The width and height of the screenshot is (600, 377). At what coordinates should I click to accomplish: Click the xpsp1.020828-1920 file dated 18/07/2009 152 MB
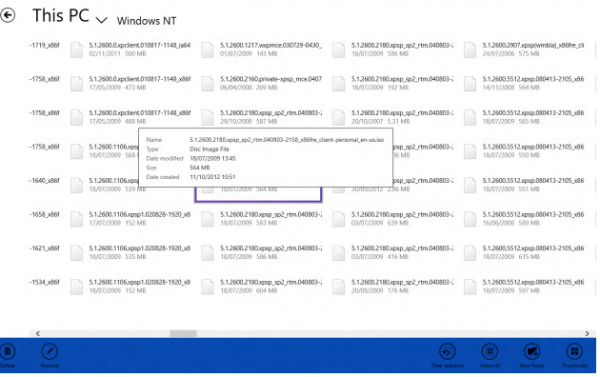[130, 286]
